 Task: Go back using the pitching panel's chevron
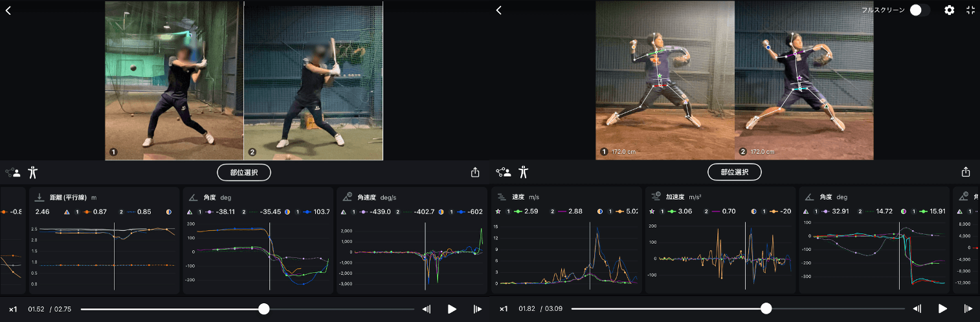pyautogui.click(x=498, y=10)
